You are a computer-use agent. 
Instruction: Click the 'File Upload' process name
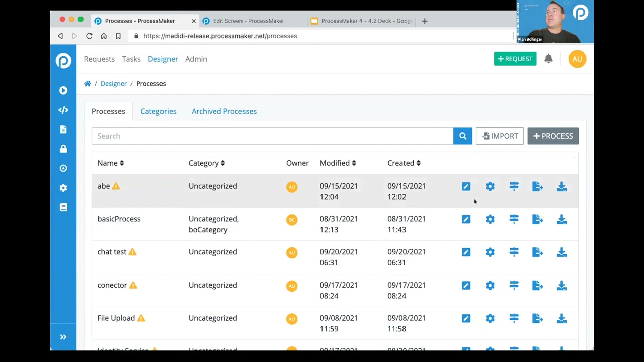(x=116, y=318)
